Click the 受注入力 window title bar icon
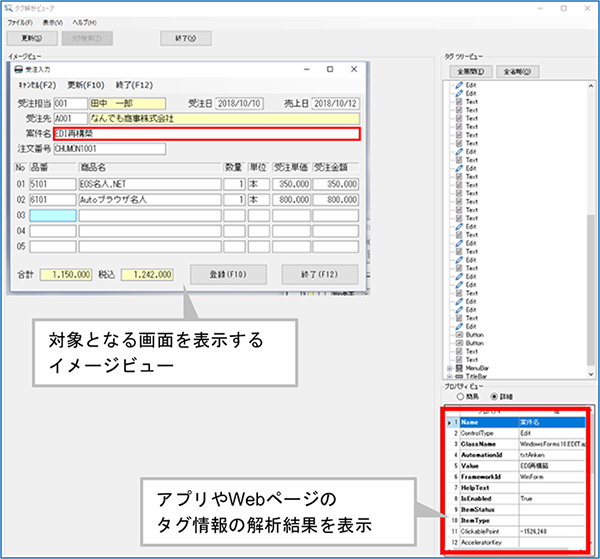Image resolution: width=600 pixels, height=559 pixels. 17,69
